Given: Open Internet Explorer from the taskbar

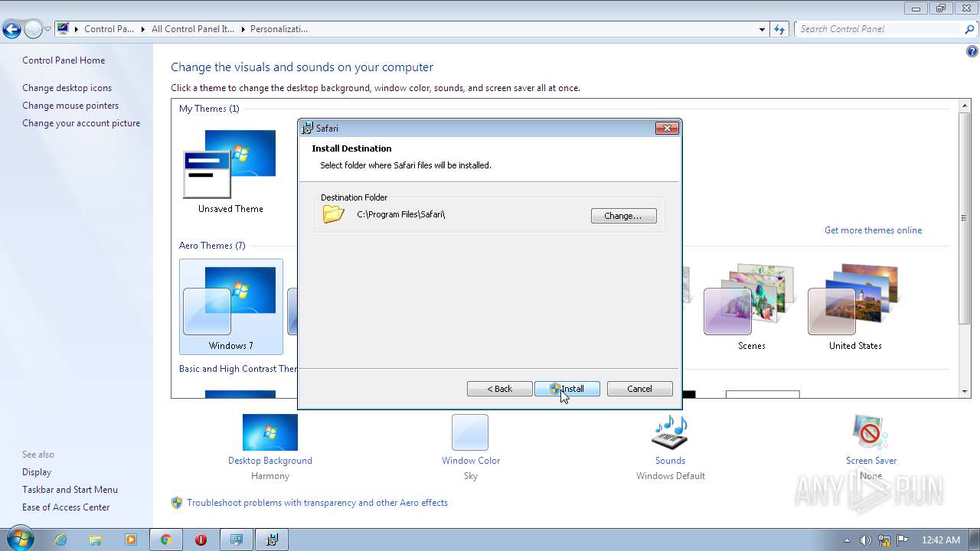Looking at the screenshot, I should (60, 540).
